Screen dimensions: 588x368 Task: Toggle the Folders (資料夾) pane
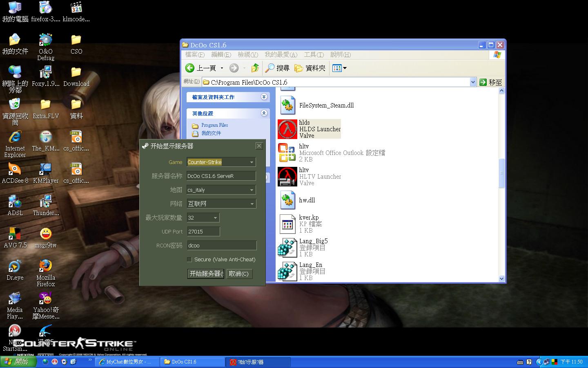tap(310, 68)
